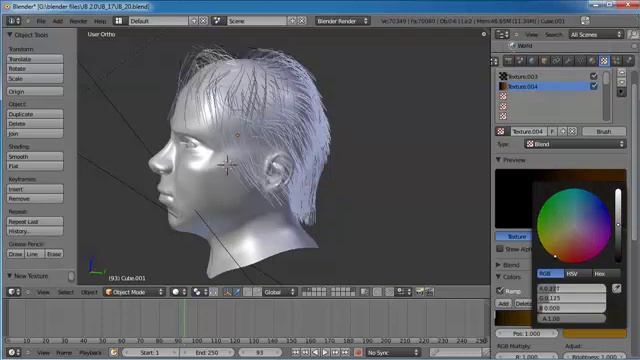Open the world properties tab icon
The width and height of the screenshot is (640, 360).
532,61
